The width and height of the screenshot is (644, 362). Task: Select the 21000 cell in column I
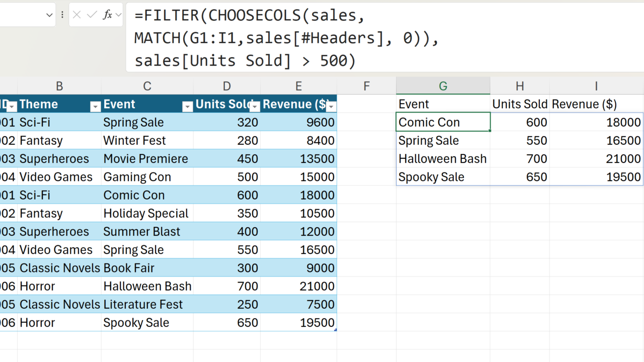pos(596,158)
